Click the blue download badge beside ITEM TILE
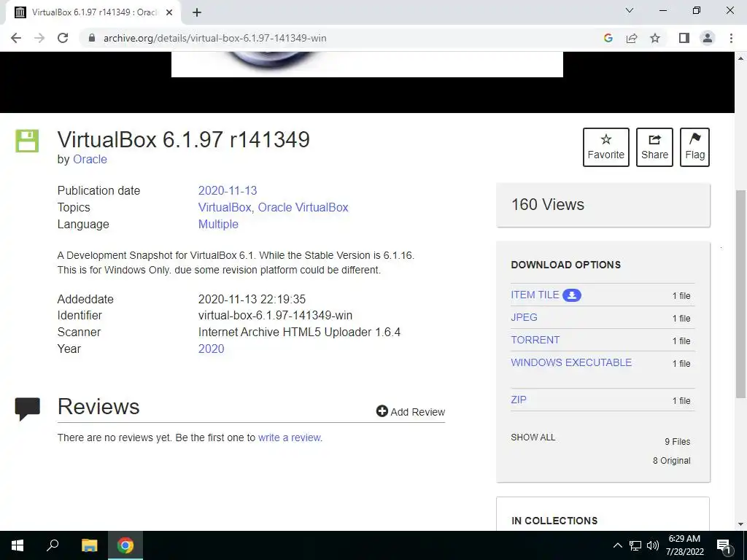Viewport: 747px width, 560px height. click(x=572, y=295)
